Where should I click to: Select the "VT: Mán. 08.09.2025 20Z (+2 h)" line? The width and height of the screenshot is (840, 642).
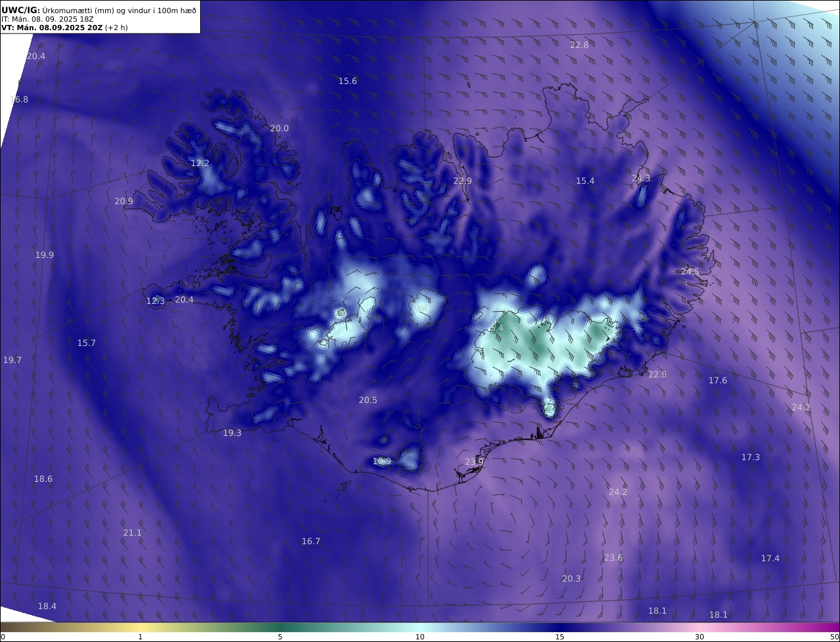(x=66, y=28)
